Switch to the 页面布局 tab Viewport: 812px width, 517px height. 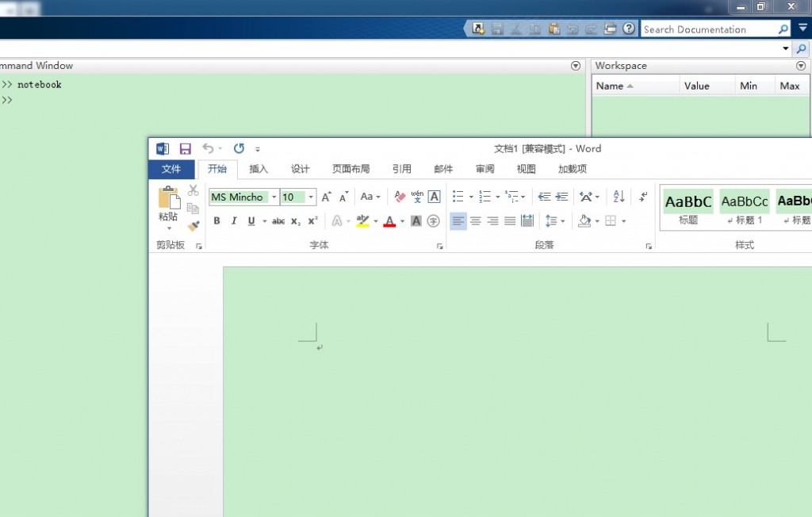(x=350, y=169)
